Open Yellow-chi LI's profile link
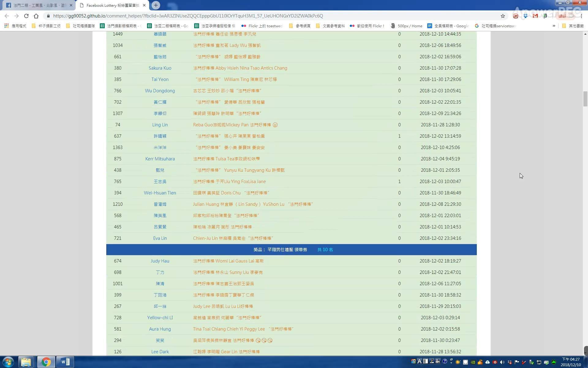This screenshot has width=588, height=368. (160, 318)
